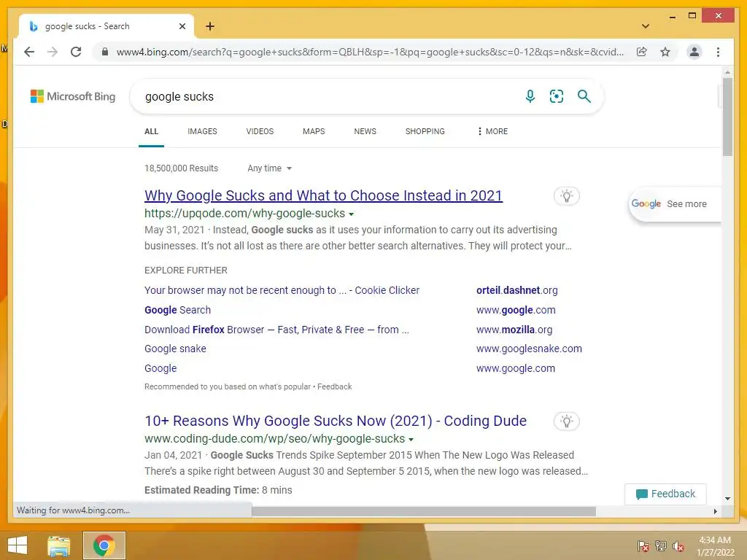Open the www.googlesnake.com link
747x560 pixels.
click(x=530, y=349)
